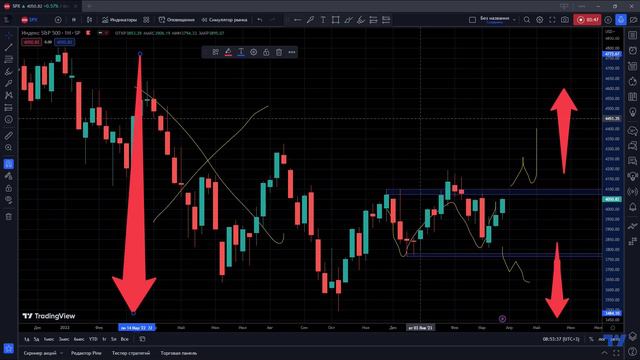Screen dimensions: 640x360
Task: Click the time zone clock 08:53:37 (UTC+3)
Action: tap(561, 339)
